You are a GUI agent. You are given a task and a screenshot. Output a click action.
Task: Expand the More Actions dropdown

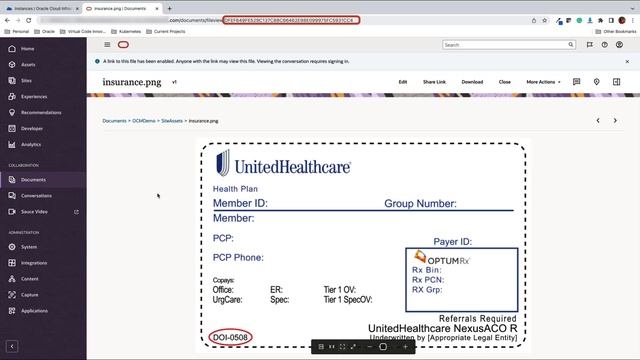point(543,82)
